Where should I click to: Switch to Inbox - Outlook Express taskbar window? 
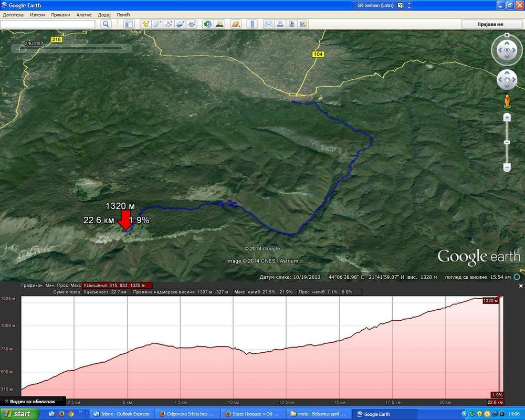pos(122,414)
